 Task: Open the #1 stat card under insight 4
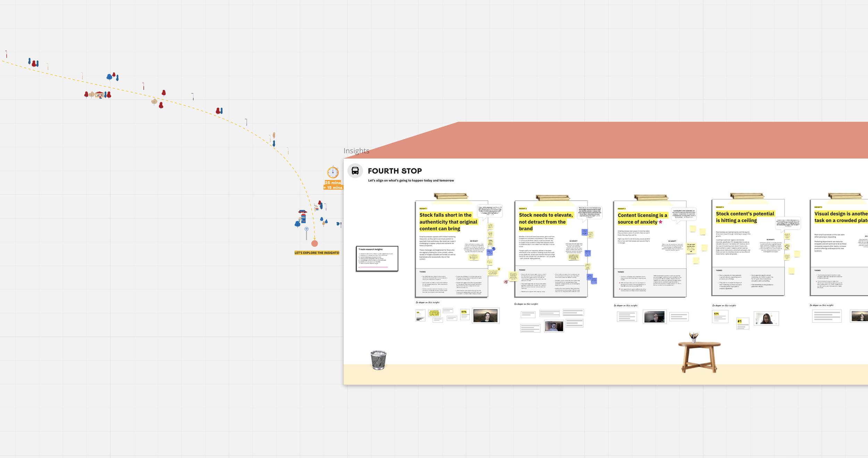pos(742,323)
